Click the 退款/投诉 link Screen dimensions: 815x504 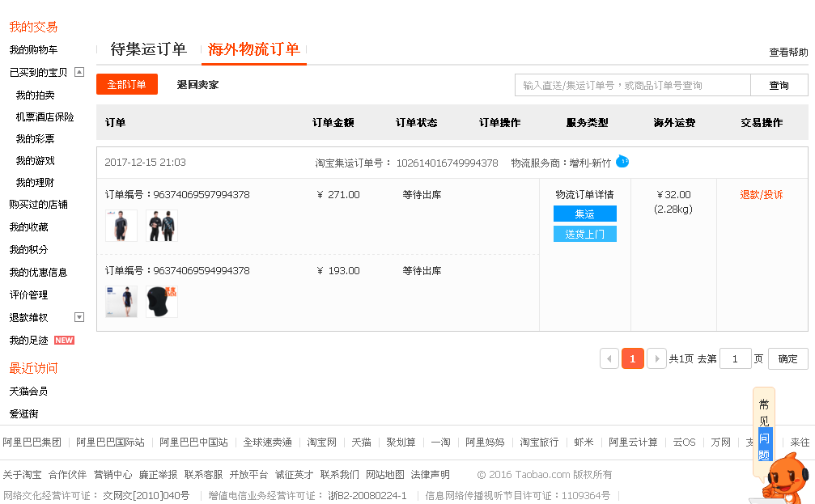pyautogui.click(x=762, y=194)
